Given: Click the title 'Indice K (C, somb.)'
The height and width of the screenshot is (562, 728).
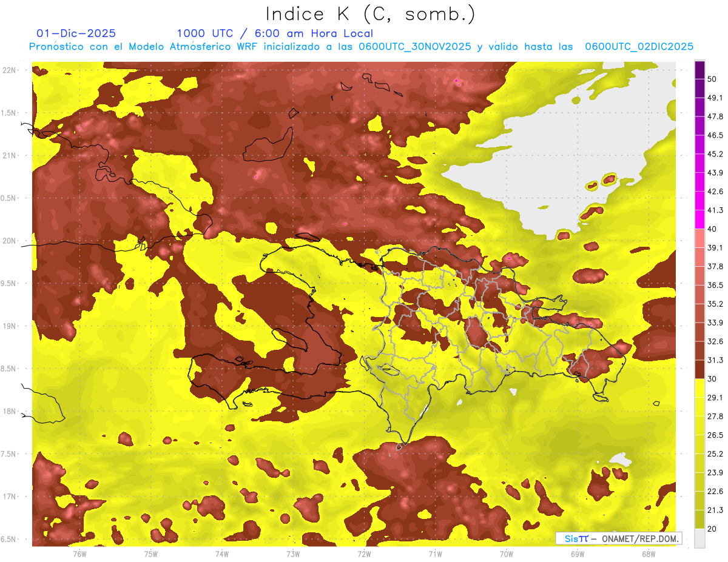Looking at the screenshot, I should pyautogui.click(x=371, y=14).
